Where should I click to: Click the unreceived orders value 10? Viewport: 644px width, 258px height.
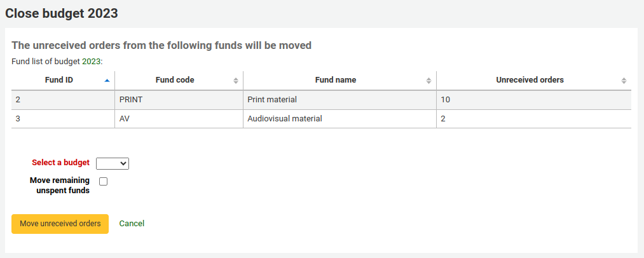[446, 100]
